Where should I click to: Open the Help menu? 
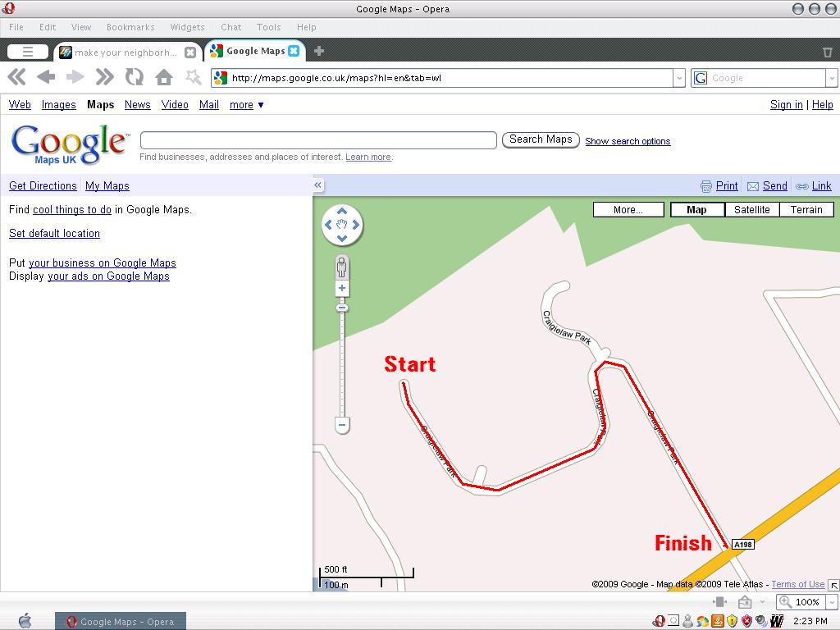pos(307,27)
